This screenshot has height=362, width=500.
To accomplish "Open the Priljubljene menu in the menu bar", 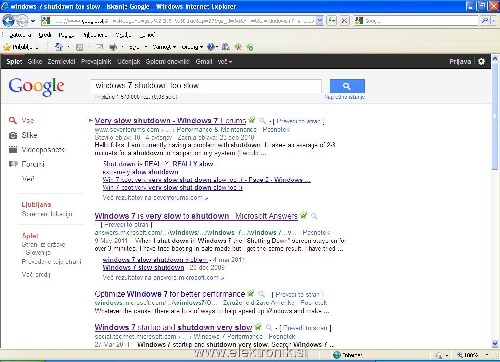I will 95,35.
